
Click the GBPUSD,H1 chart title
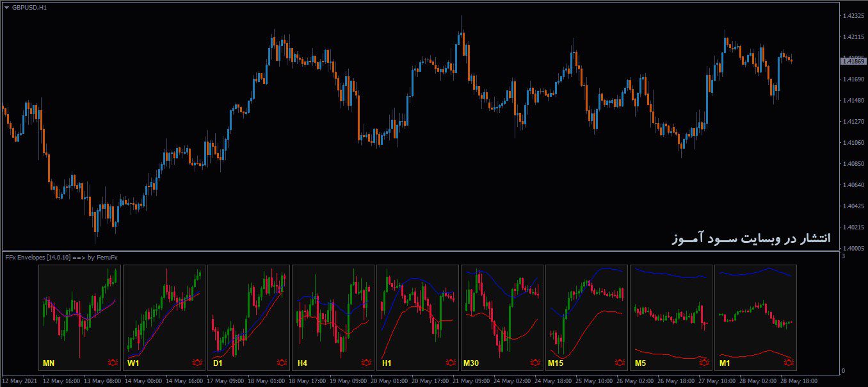(29, 7)
